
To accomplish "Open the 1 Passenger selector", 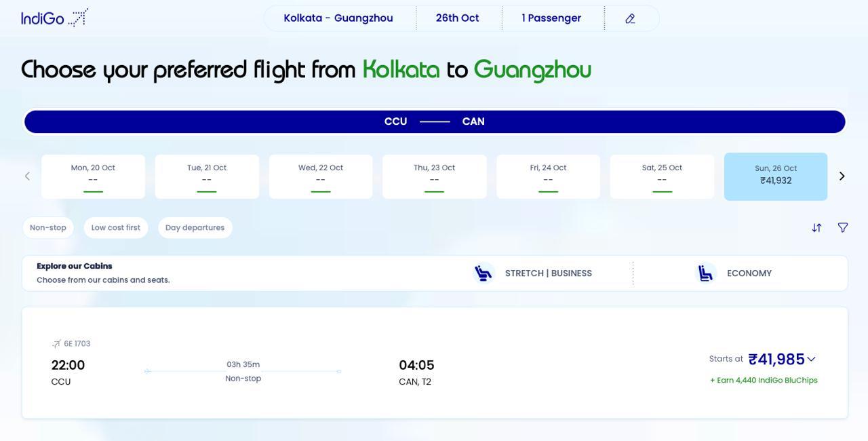I will click(x=551, y=18).
